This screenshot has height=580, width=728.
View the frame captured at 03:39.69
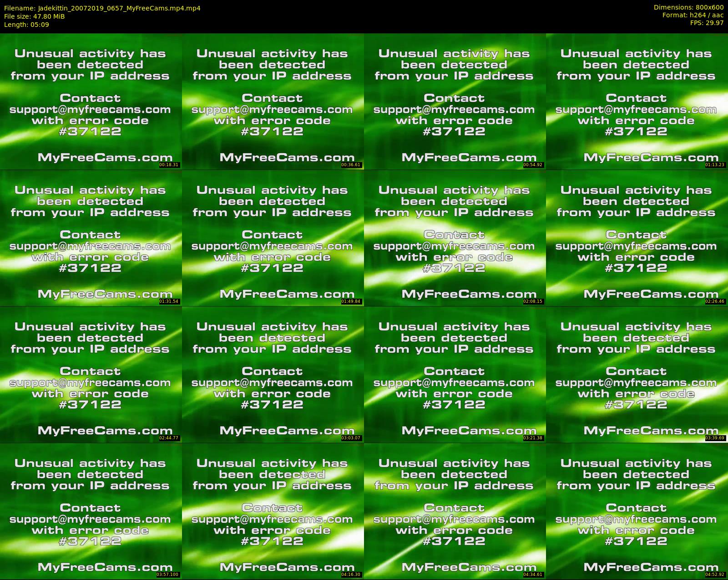[x=637, y=375]
